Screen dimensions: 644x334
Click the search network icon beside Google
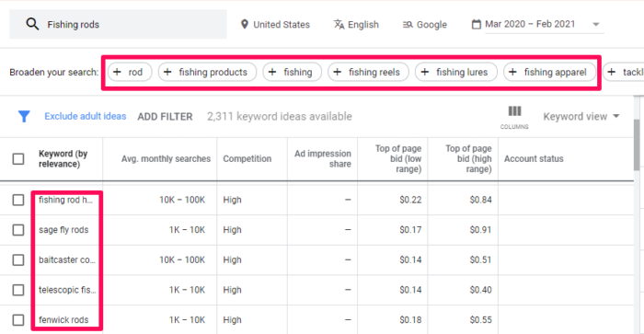[x=408, y=25]
